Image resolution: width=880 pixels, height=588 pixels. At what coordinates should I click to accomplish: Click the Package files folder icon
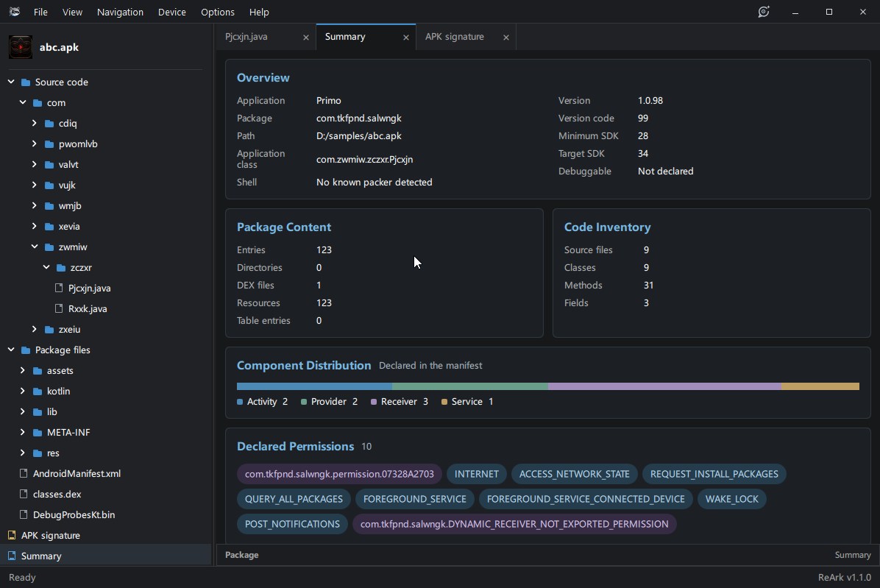point(26,350)
